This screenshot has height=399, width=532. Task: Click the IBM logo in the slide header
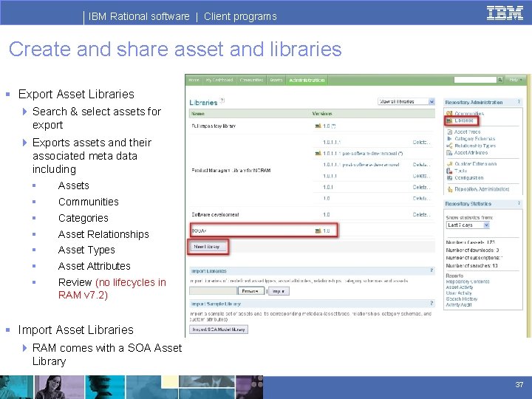(505, 13)
